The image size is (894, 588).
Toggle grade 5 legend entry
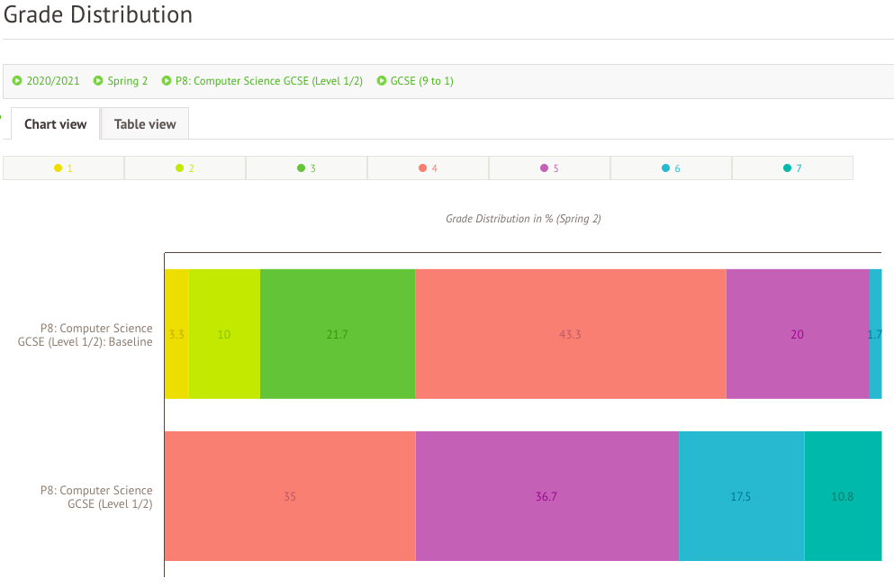tap(549, 168)
